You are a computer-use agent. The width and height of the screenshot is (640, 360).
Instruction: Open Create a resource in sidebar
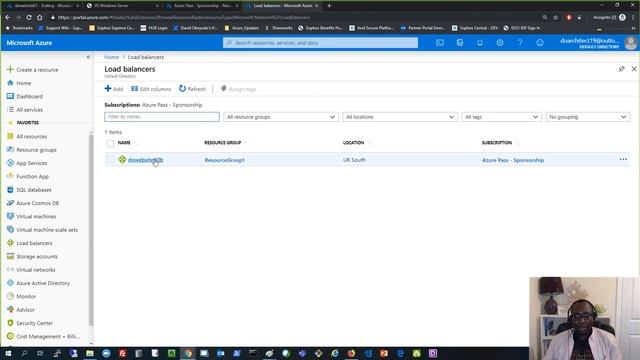33,70
